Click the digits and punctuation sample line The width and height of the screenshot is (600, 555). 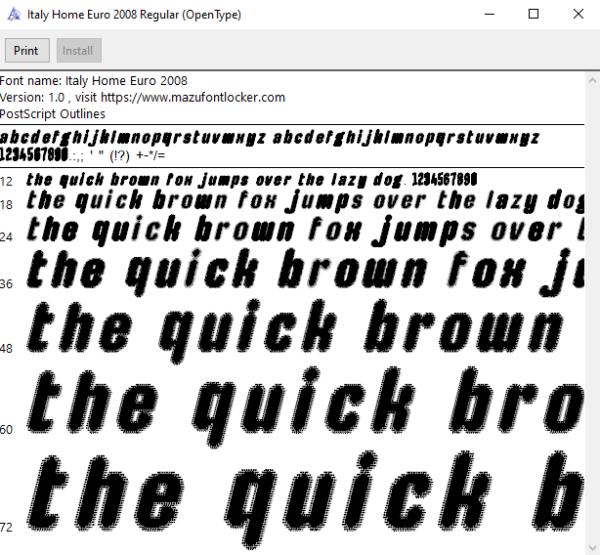(82, 155)
